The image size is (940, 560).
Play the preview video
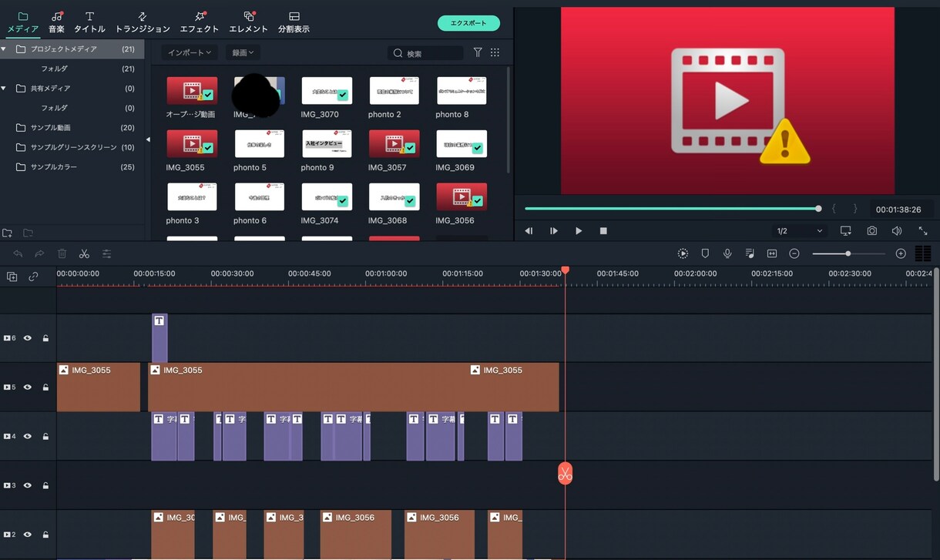click(579, 230)
